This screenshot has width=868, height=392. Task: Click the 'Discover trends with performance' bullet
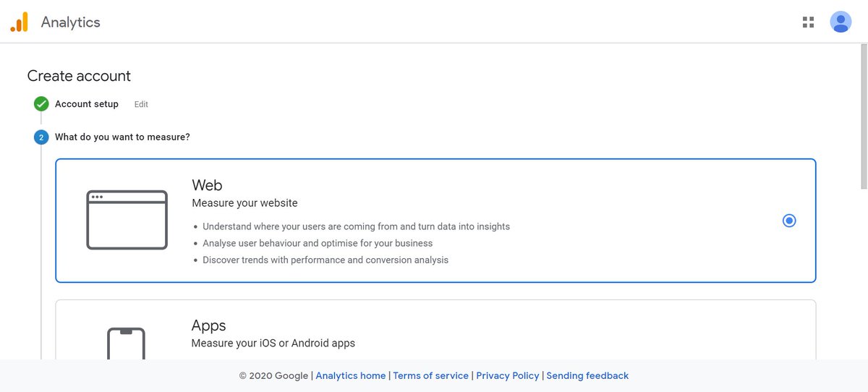pyautogui.click(x=325, y=260)
